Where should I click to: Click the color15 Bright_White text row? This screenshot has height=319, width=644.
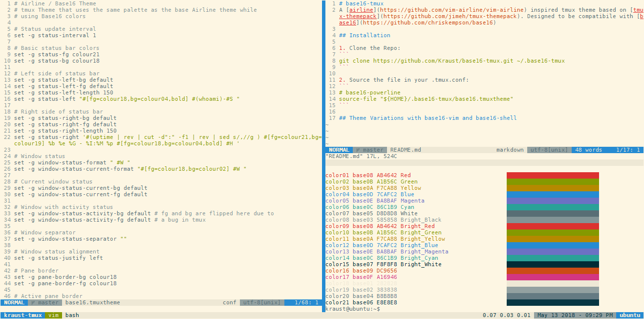(x=384, y=264)
